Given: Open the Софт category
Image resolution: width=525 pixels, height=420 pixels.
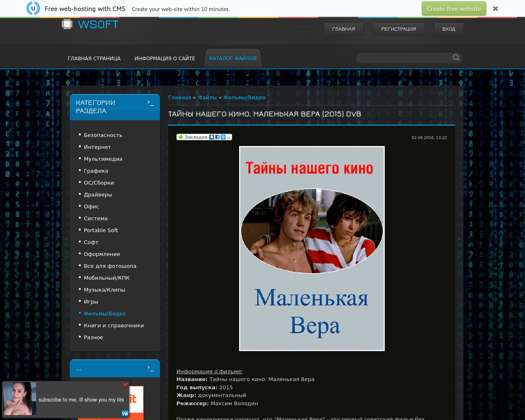Looking at the screenshot, I should [x=91, y=242].
